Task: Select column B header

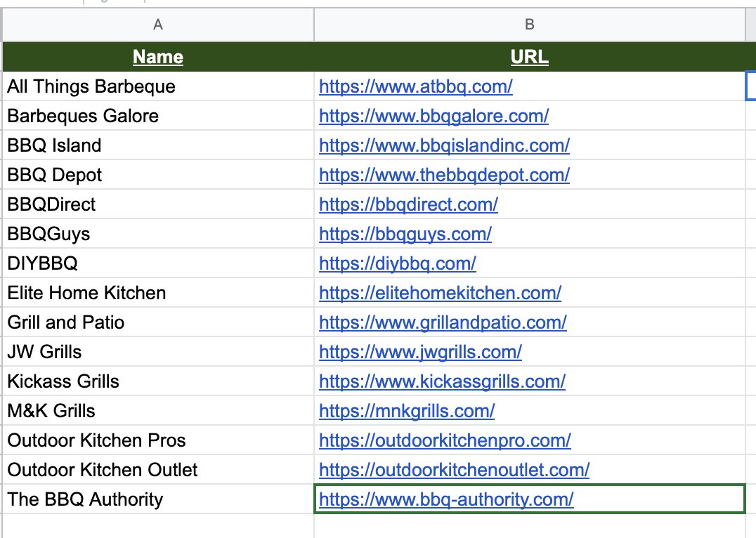Action: coord(529,25)
